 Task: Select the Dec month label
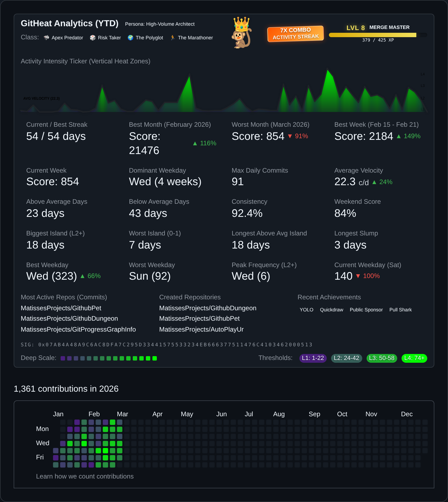click(407, 414)
